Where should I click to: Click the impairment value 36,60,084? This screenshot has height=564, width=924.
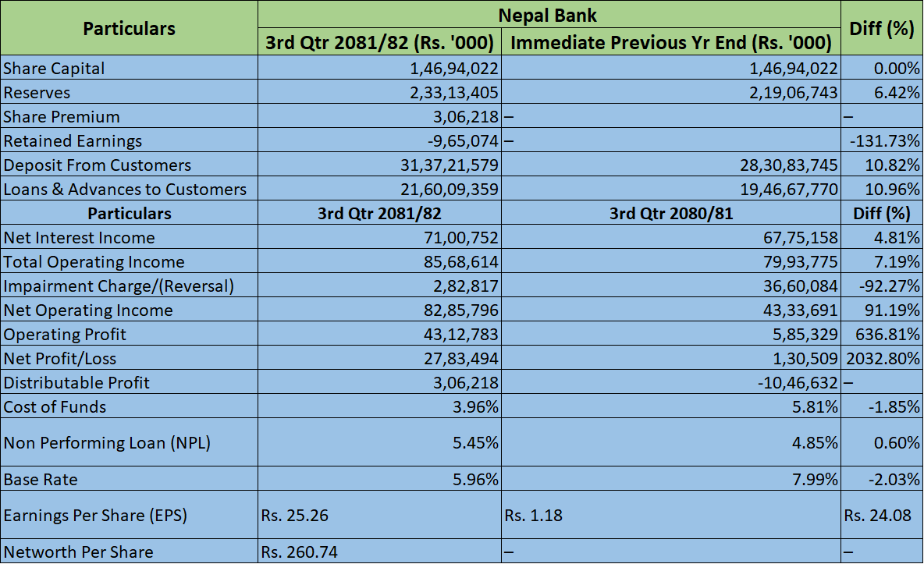pos(800,286)
